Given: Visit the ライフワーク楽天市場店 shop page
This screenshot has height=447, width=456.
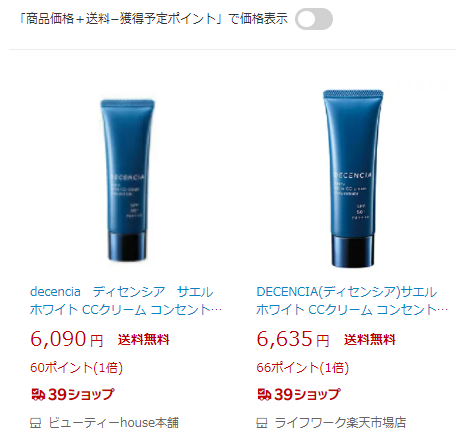Looking at the screenshot, I should (x=340, y=423).
